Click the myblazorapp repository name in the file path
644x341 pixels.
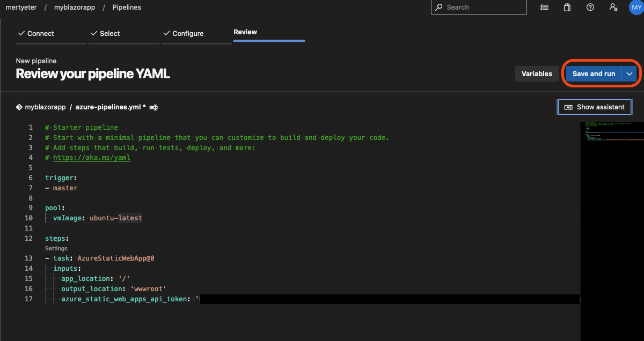45,107
